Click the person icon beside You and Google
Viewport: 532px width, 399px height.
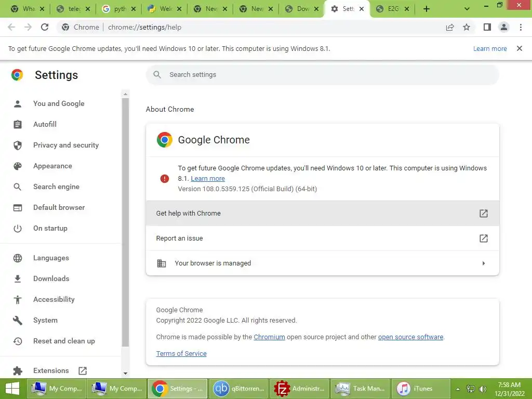[18, 104]
